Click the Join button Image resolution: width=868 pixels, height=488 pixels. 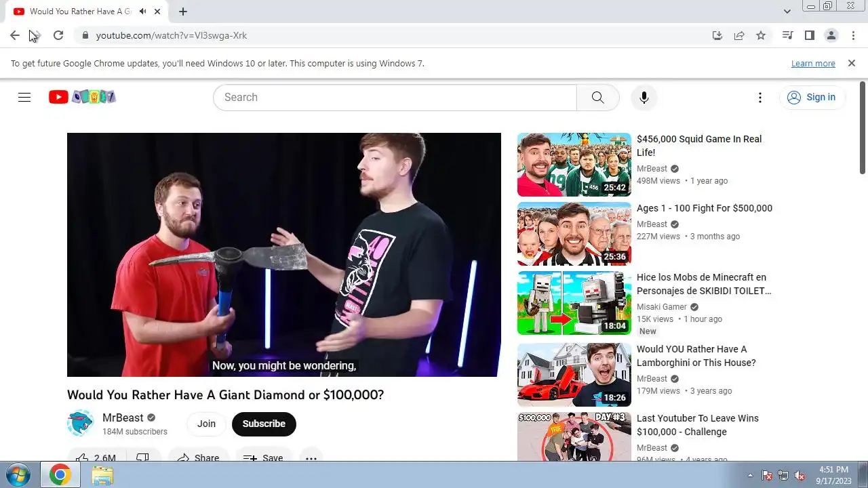[206, 424]
